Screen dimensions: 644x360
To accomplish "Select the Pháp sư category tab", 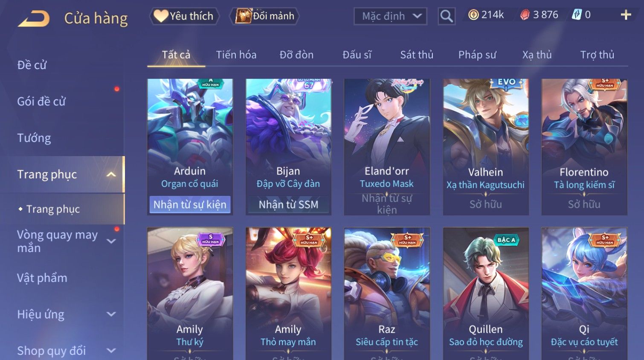I will [477, 55].
